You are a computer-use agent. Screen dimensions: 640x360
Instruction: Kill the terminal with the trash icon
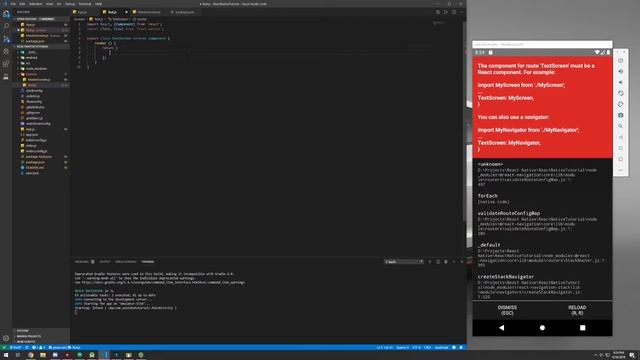[446, 262]
